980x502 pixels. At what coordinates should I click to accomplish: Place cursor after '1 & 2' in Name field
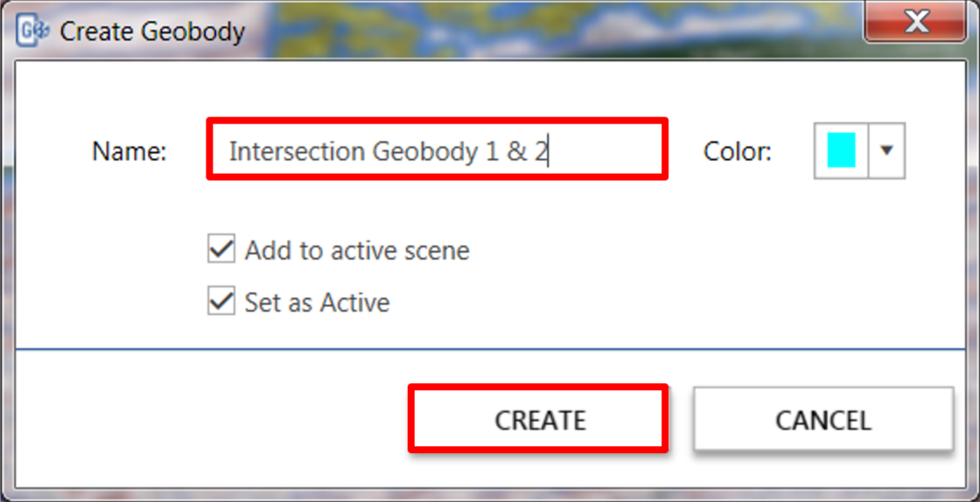[x=549, y=151]
